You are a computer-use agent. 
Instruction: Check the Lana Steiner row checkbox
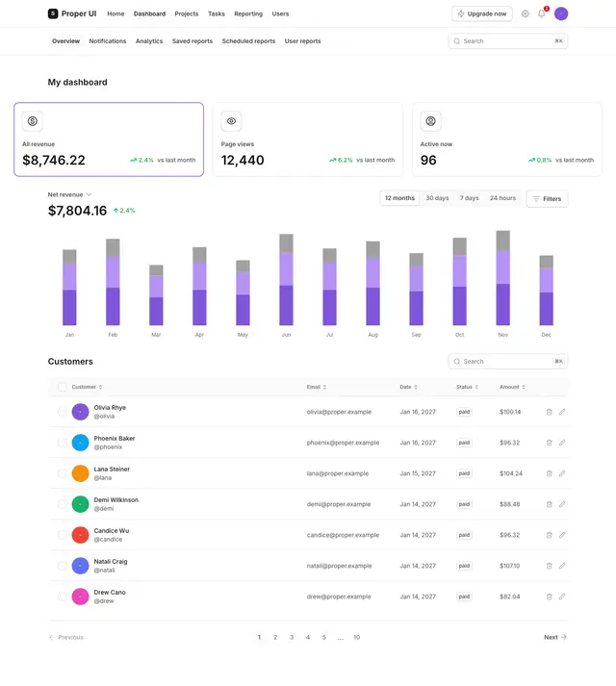63,473
